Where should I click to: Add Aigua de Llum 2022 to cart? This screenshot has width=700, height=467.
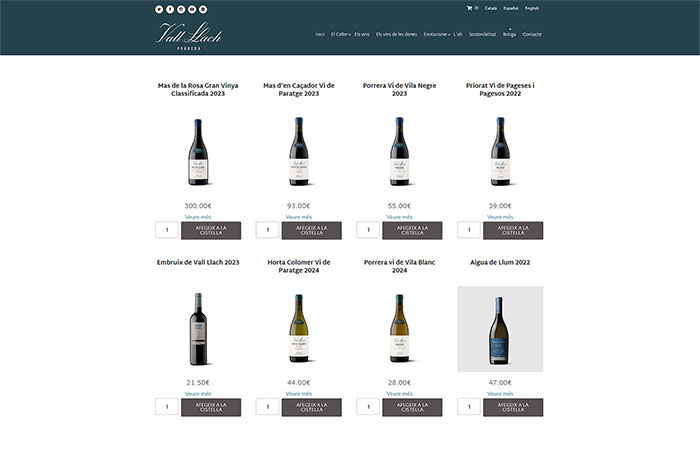coord(513,407)
